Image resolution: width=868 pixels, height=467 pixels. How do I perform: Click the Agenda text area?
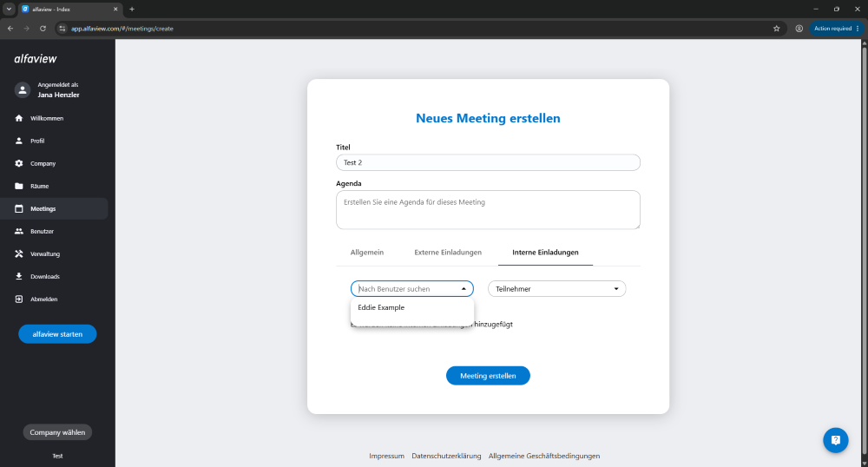[488, 210]
